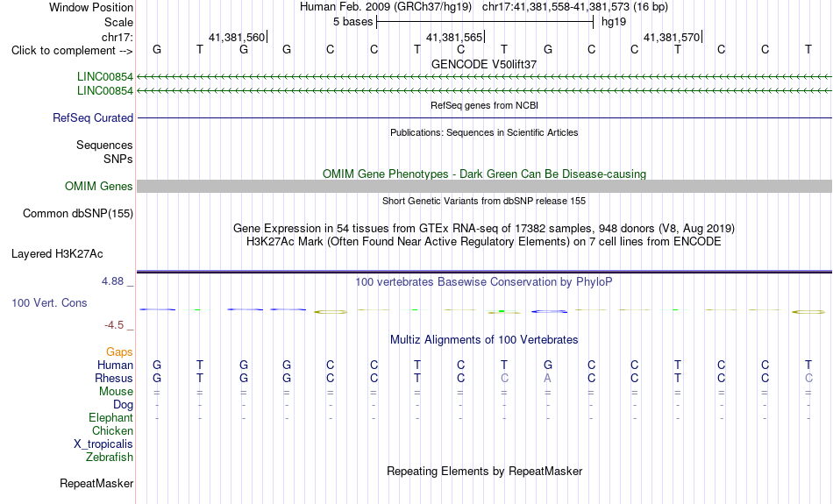Click the hg19 label beside scale bar
The image size is (833, 504).
[614, 22]
